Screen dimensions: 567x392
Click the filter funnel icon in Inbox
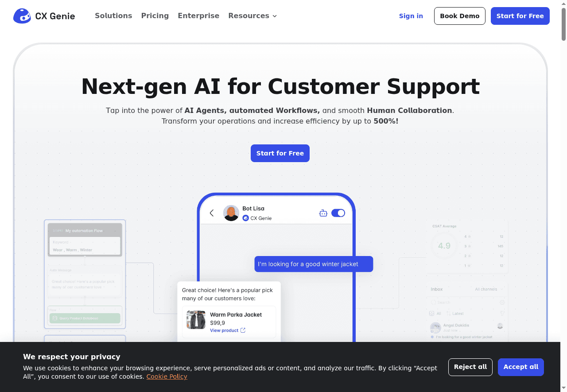click(x=502, y=314)
